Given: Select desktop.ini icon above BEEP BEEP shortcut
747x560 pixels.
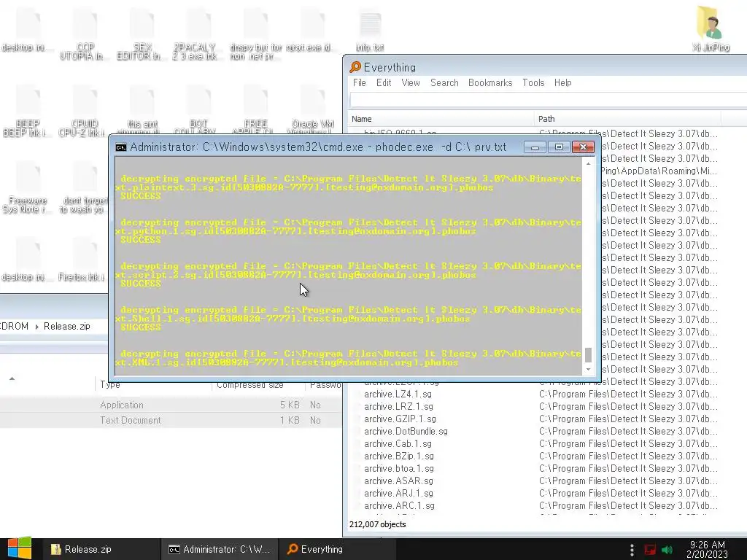Looking at the screenshot, I should [x=28, y=29].
